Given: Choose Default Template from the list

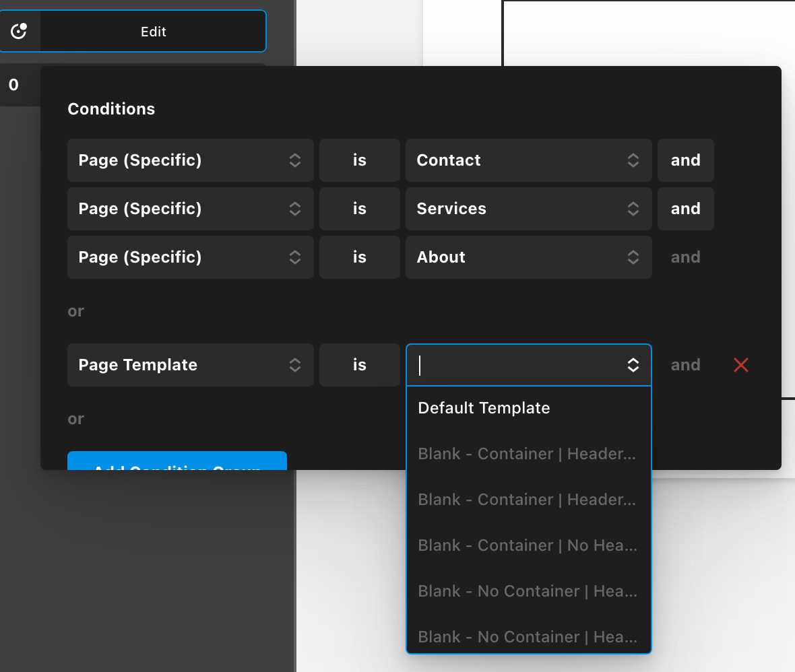Looking at the screenshot, I should click(484, 408).
